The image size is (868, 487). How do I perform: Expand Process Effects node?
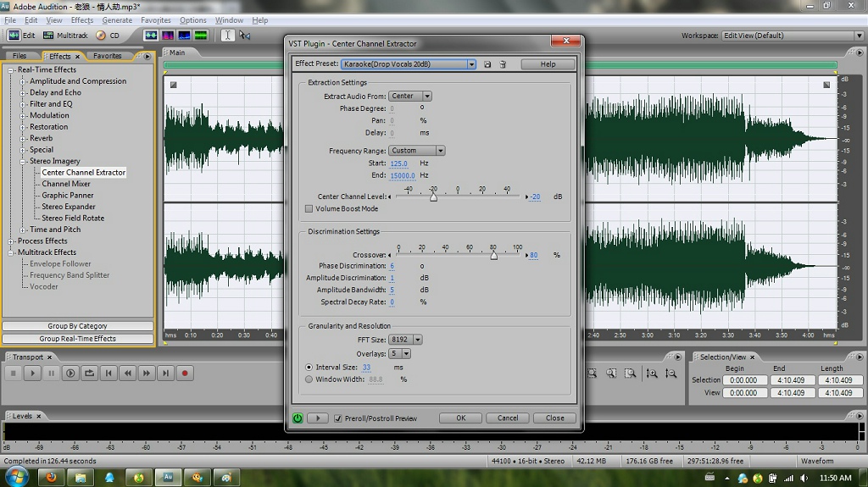click(10, 241)
